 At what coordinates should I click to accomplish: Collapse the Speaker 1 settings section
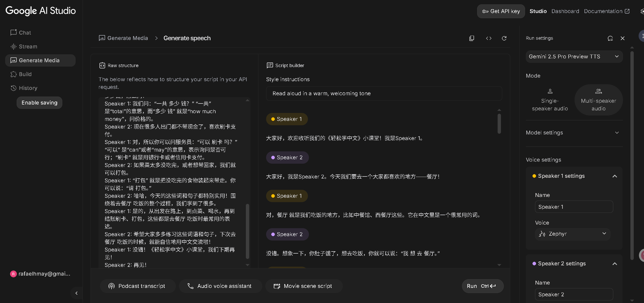coord(615,176)
